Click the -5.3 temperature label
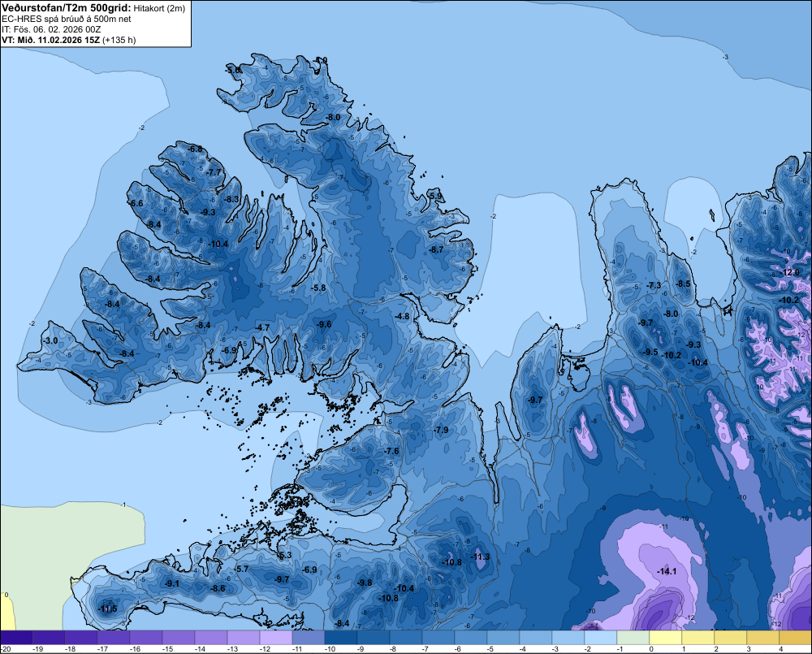 285,556
